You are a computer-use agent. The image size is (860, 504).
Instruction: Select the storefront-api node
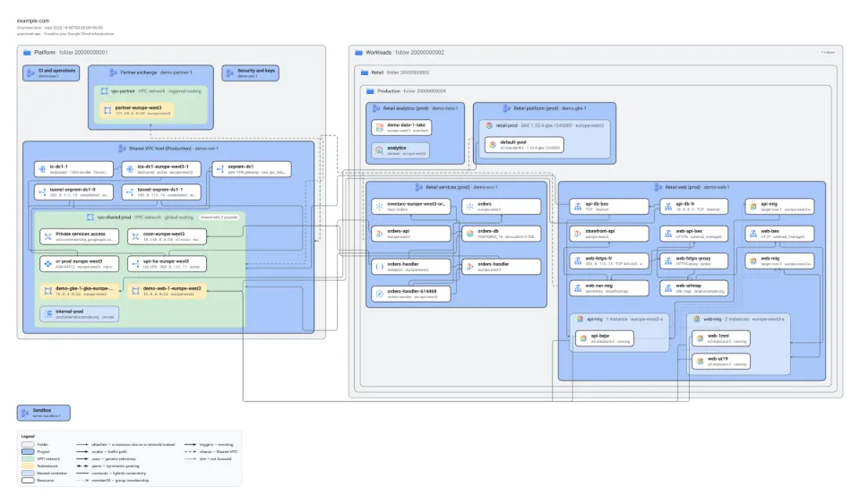609,234
